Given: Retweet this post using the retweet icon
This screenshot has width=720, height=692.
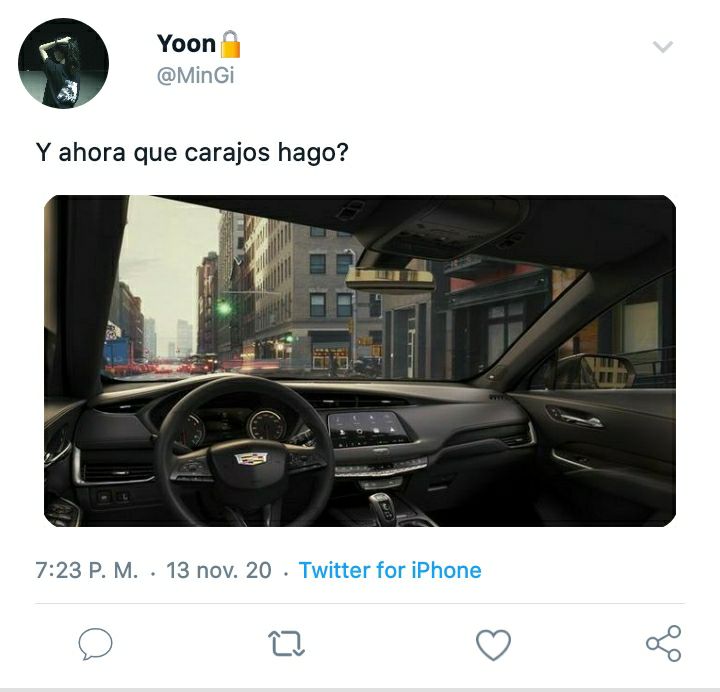Looking at the screenshot, I should tap(286, 643).
